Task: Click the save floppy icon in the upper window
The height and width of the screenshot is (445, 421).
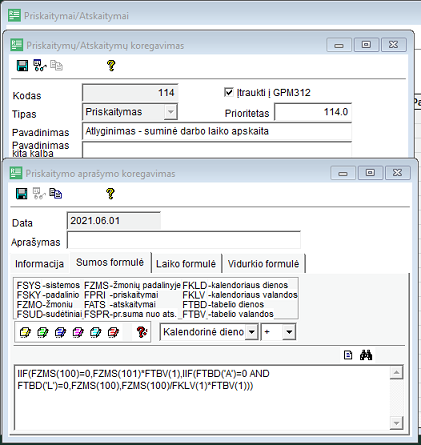Action: pos(22,65)
